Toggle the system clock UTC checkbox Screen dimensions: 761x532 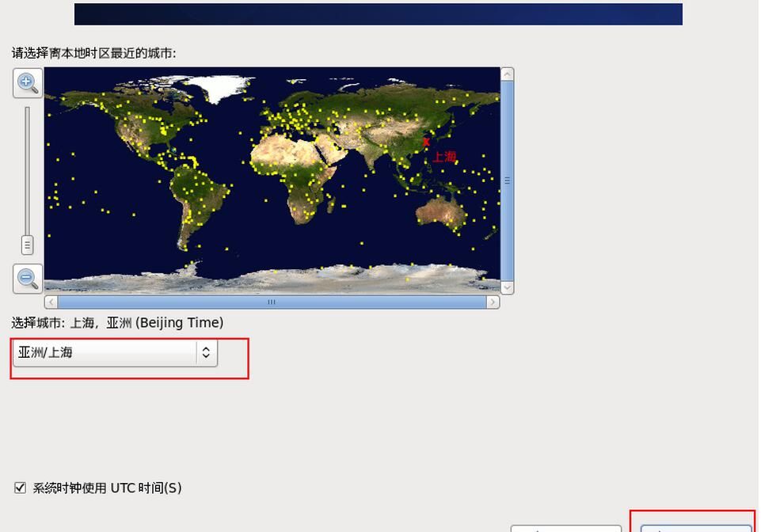20,488
